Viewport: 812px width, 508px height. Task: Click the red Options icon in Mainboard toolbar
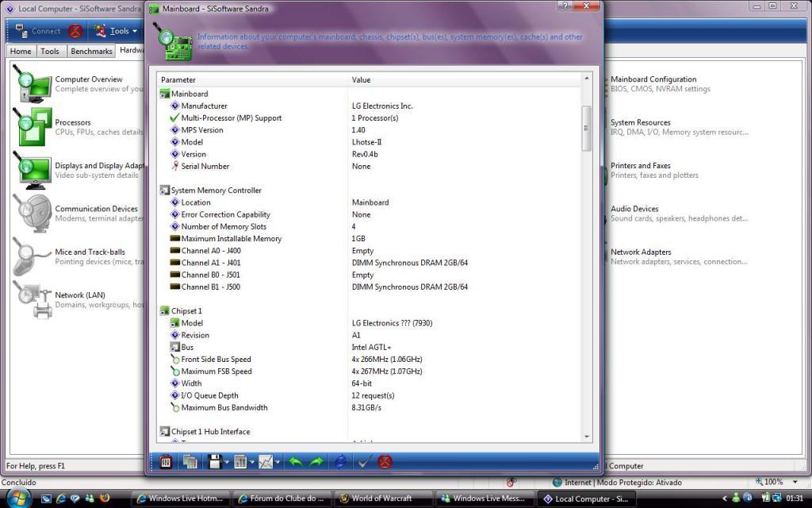tap(165, 461)
